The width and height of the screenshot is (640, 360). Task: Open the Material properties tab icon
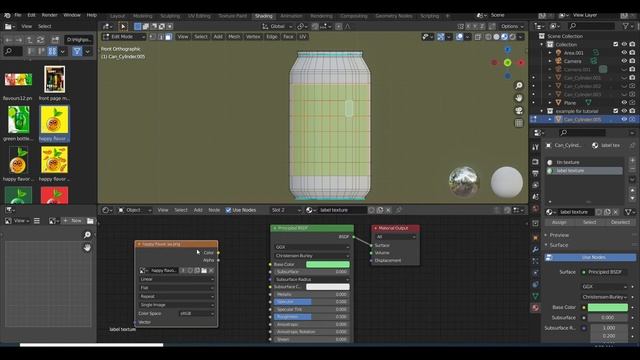point(535,308)
